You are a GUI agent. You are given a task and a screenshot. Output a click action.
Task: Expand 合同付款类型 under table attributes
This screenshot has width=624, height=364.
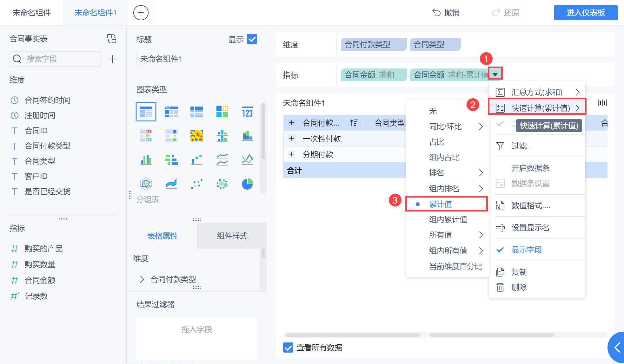point(142,279)
